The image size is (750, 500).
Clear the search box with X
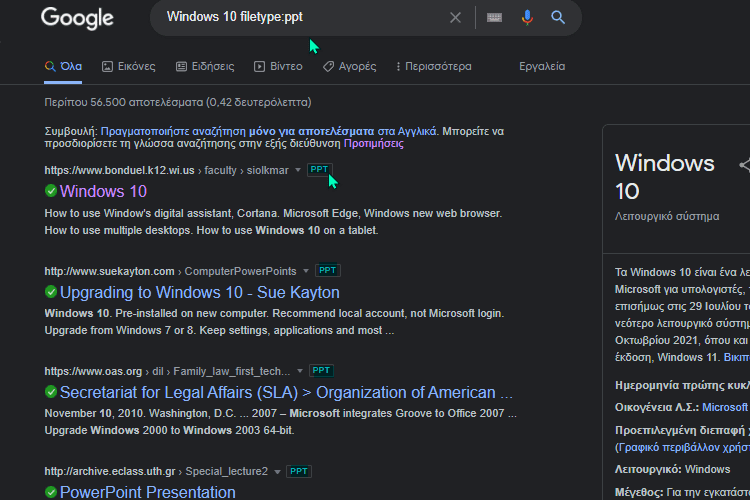pos(455,18)
